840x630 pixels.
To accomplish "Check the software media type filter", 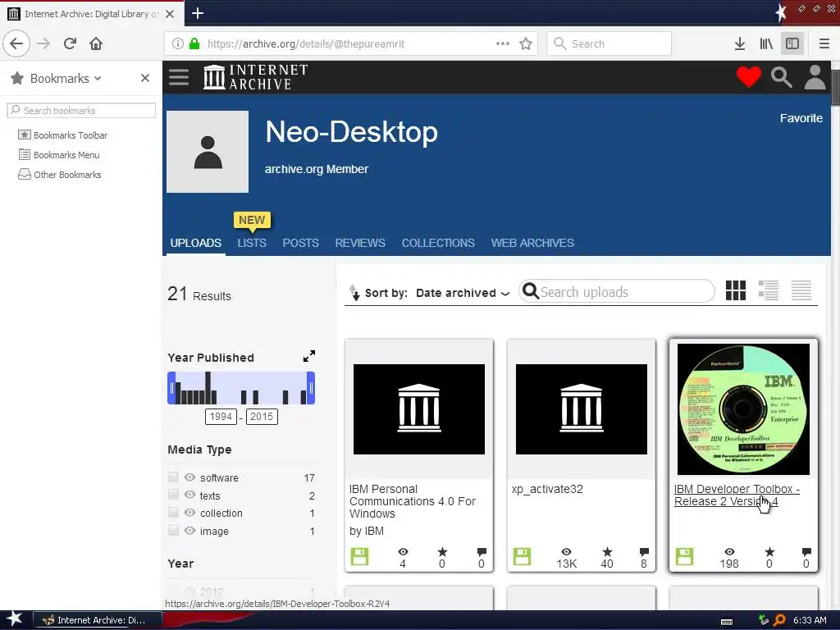I will pos(173,477).
